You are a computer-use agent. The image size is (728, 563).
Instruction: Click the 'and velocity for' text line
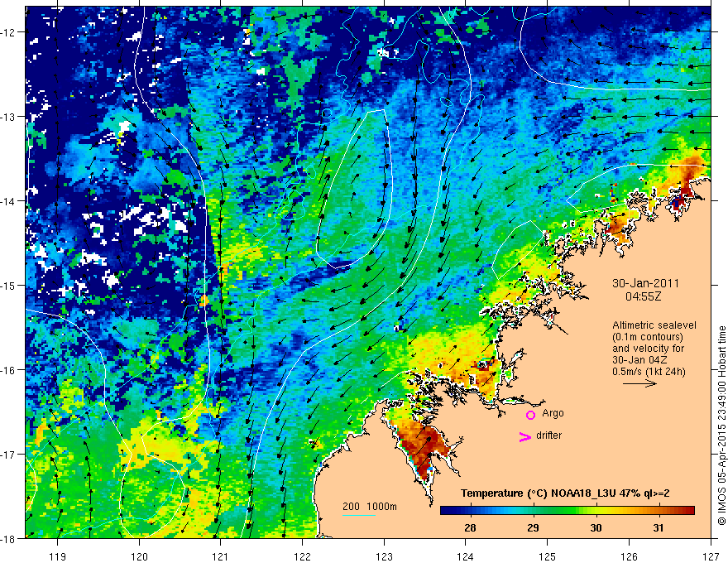tap(648, 349)
